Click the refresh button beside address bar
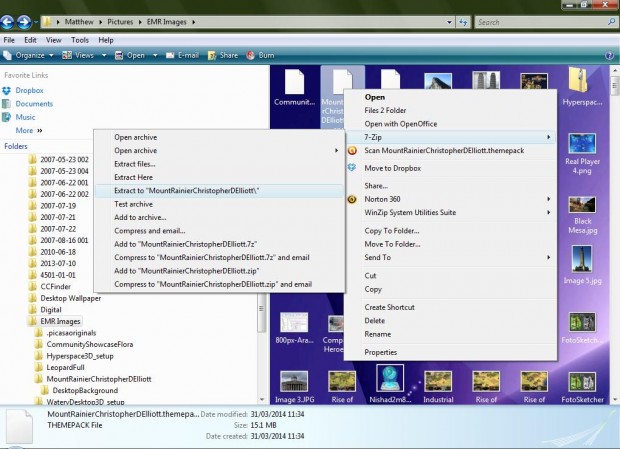The height and width of the screenshot is (449, 620). (x=463, y=22)
